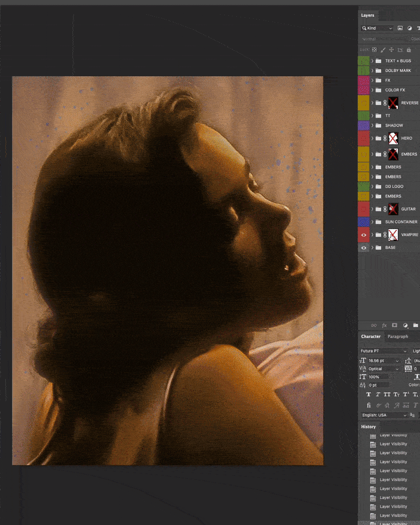Viewport: 420px width, 525px height.
Task: Hide the VAMPIRE group eye icon
Action: [x=363, y=235]
